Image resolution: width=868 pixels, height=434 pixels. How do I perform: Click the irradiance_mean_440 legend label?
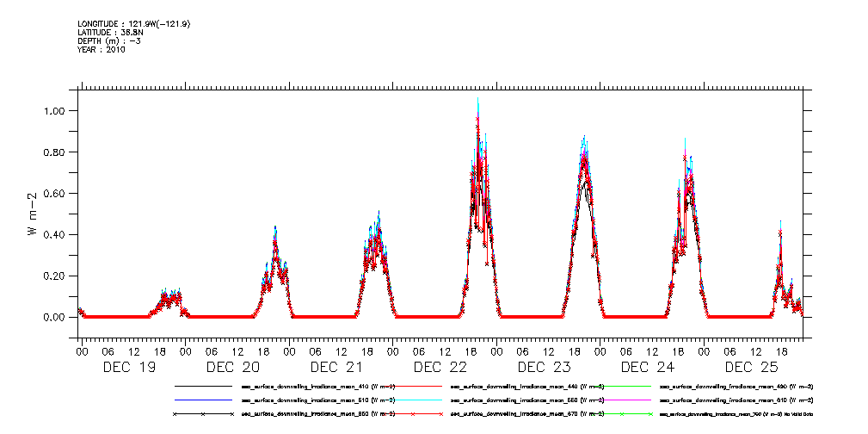(x=528, y=386)
